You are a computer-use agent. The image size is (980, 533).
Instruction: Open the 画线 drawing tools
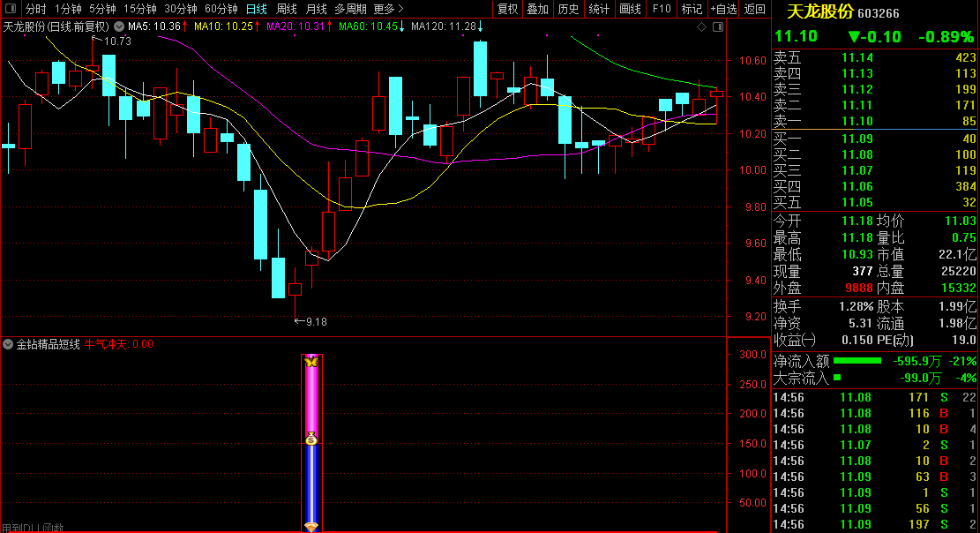click(x=630, y=9)
